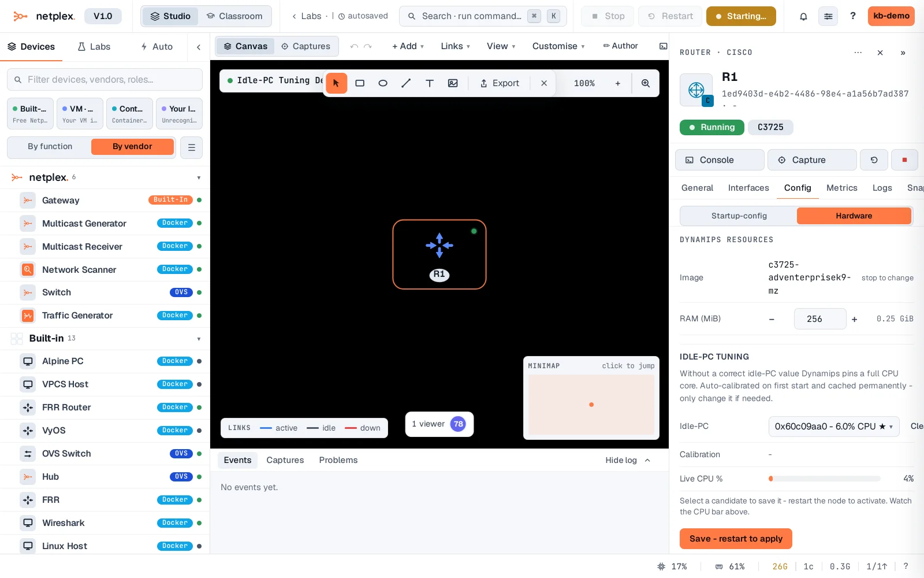Screen dimensions: 924x578
Task: Open the notifications bell
Action: (x=803, y=16)
